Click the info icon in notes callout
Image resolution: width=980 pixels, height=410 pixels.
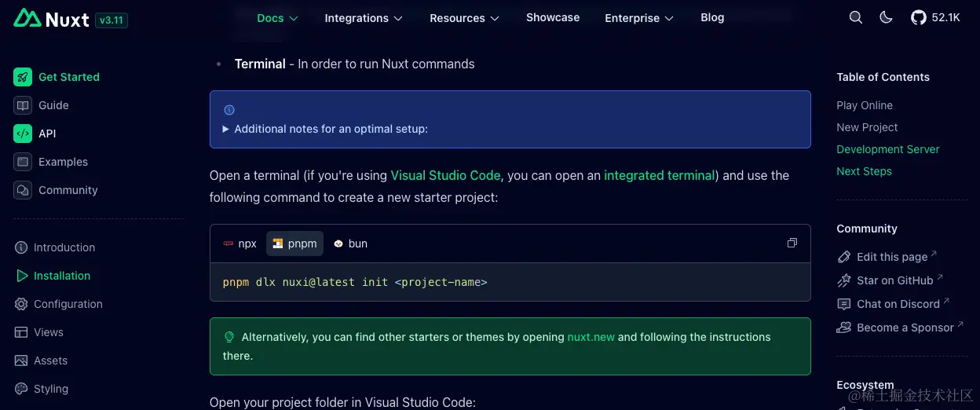pyautogui.click(x=229, y=110)
